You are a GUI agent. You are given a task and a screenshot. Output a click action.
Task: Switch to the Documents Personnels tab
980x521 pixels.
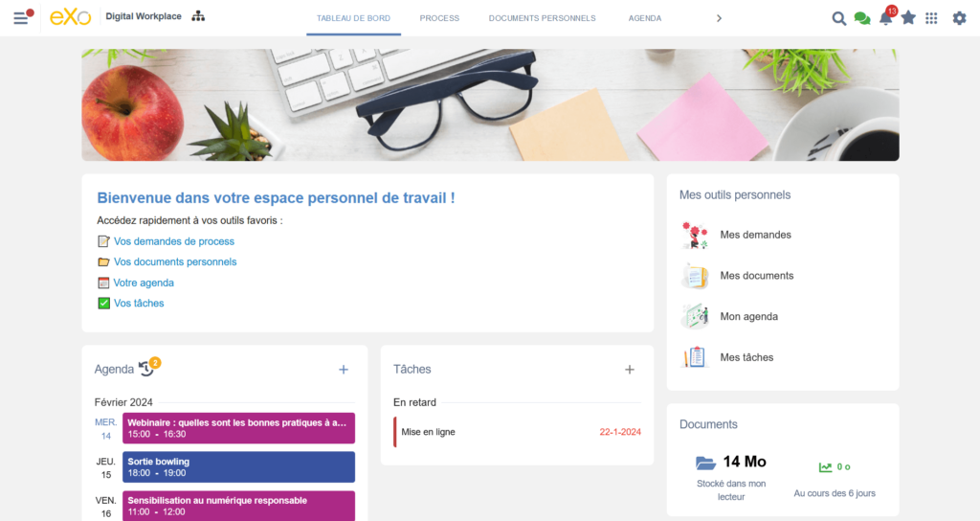coord(542,18)
